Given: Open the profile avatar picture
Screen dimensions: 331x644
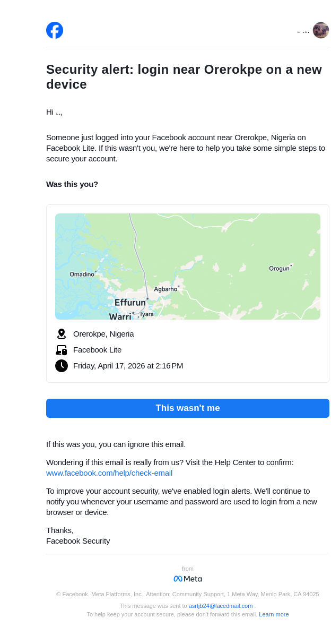Looking at the screenshot, I should point(320,30).
